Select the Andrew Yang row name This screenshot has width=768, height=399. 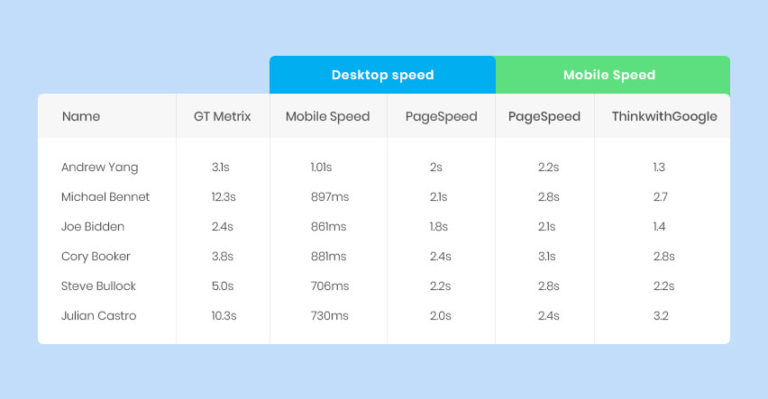[x=99, y=167]
